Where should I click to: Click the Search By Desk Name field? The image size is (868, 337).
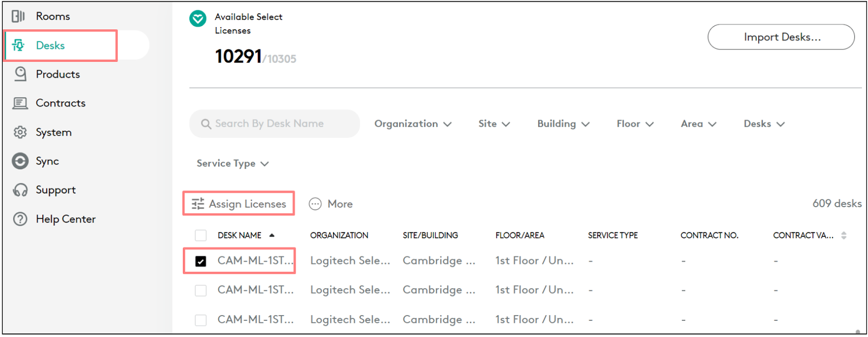pos(274,123)
